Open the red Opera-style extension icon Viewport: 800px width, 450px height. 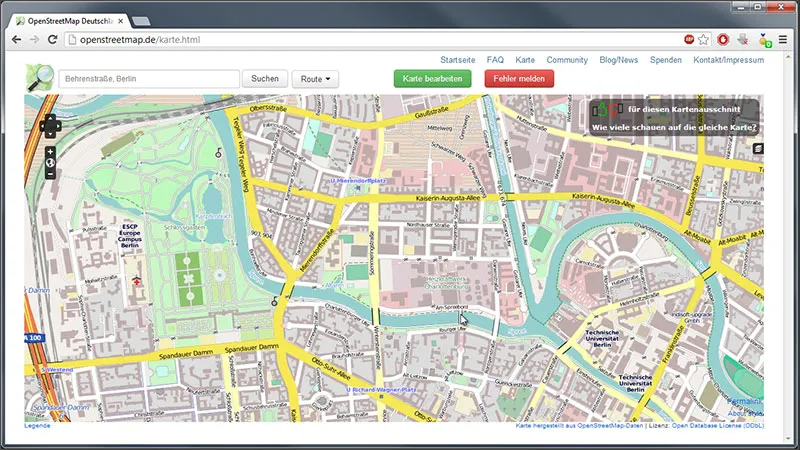point(723,39)
